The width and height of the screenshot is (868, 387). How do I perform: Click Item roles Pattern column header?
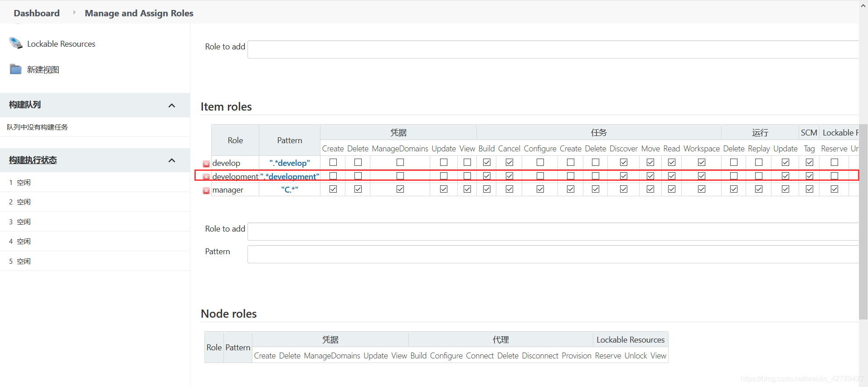coord(290,140)
